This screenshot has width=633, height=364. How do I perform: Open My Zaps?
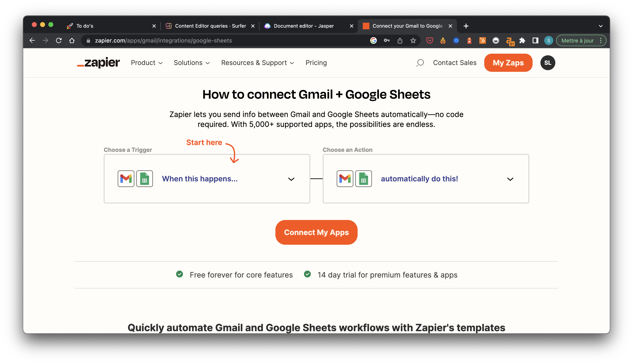tap(508, 63)
